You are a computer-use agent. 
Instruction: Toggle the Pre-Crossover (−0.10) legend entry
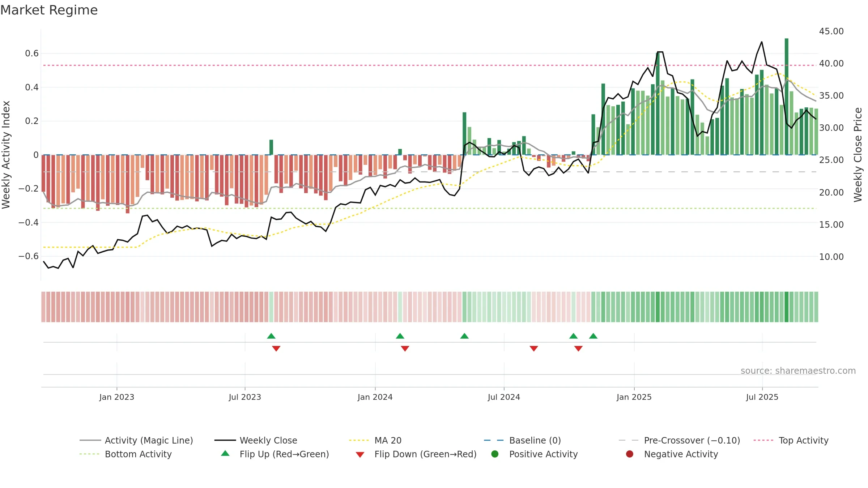click(x=679, y=440)
